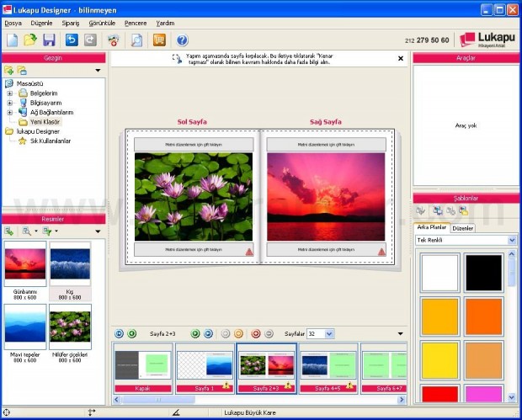This screenshot has width=522, height=420.
Task: Open the Düzenle menu
Action: click(x=41, y=23)
